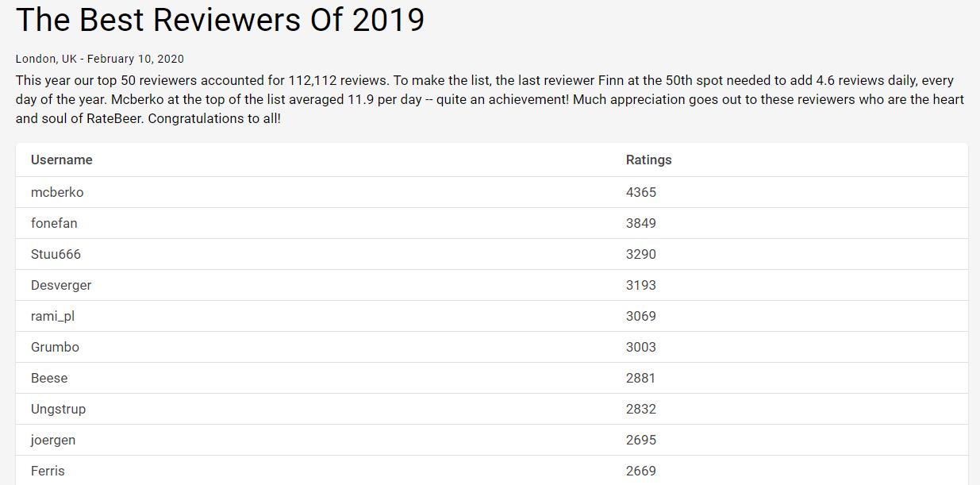Image resolution: width=980 pixels, height=485 pixels.
Task: Select the 2669 ratings count
Action: pos(641,471)
